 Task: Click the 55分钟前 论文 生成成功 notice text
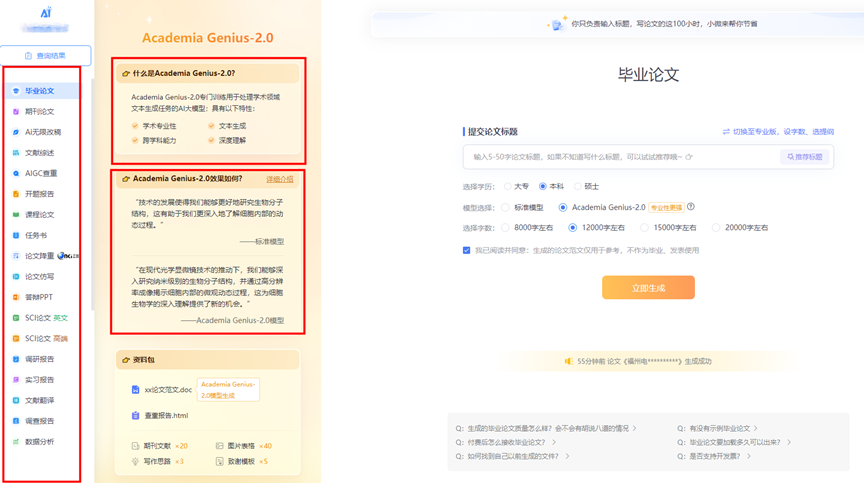click(x=644, y=361)
